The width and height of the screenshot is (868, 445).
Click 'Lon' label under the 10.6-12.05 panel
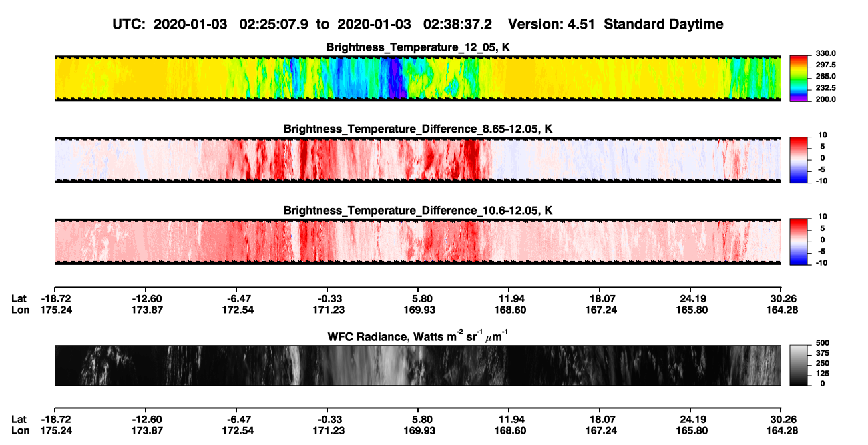click(20, 310)
